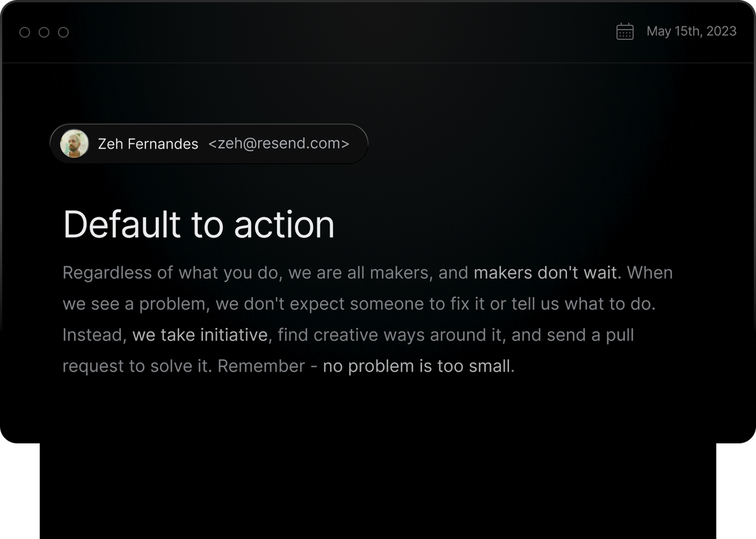
Task: Click the rightmost window control circle
Action: (x=63, y=32)
